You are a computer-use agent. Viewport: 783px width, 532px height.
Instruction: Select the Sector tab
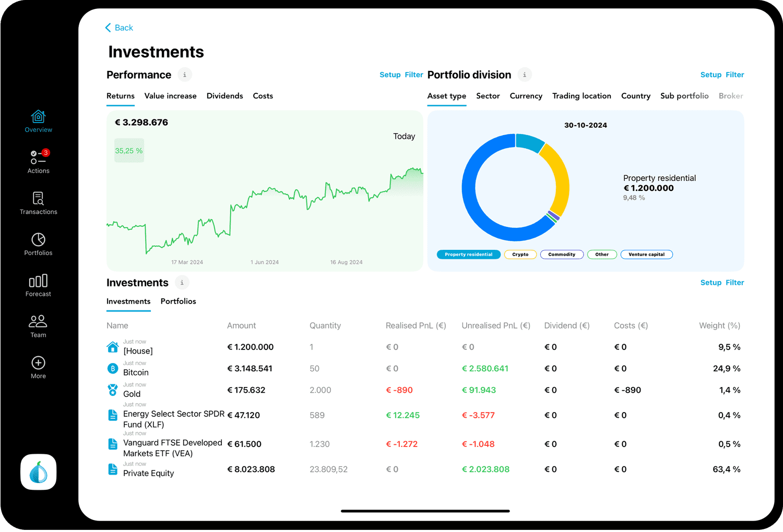[488, 96]
